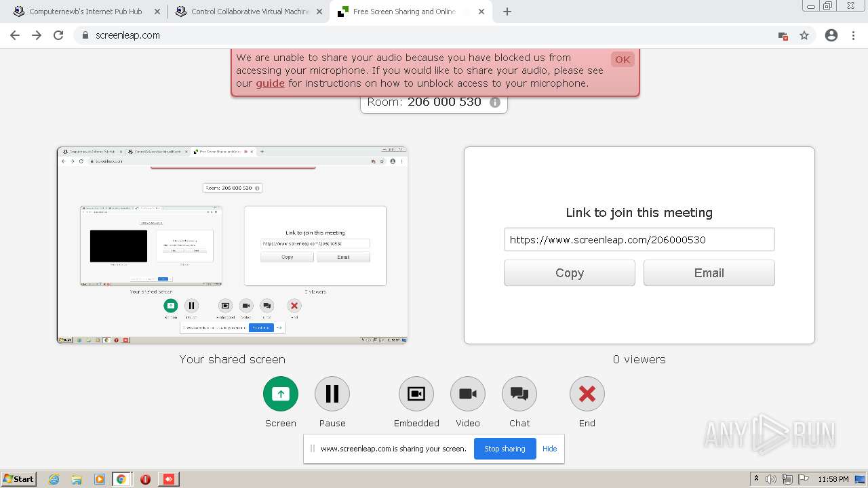Open the Chat panel
The width and height of the screenshot is (868, 488).
519,394
